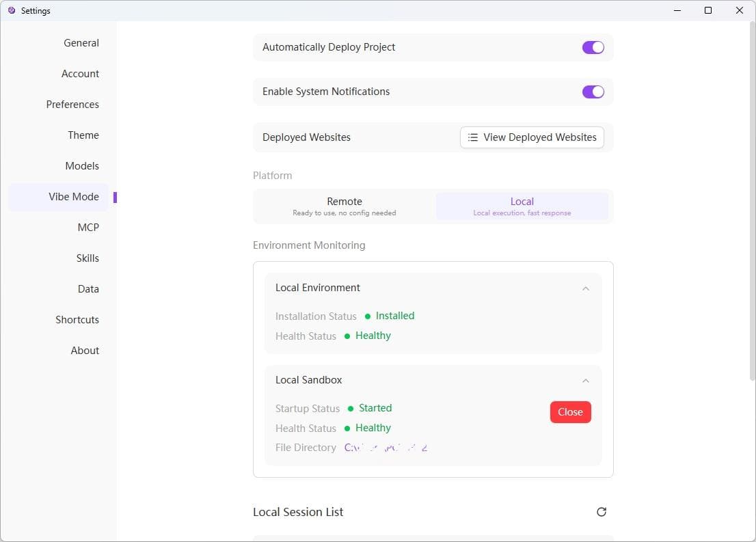Select the Local platform option
This screenshot has height=542, width=756.
click(522, 206)
